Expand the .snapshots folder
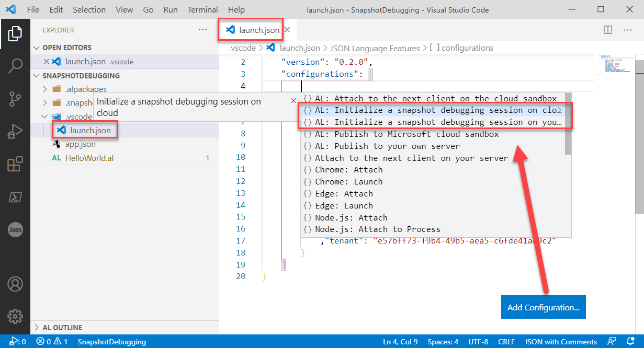 [45, 103]
